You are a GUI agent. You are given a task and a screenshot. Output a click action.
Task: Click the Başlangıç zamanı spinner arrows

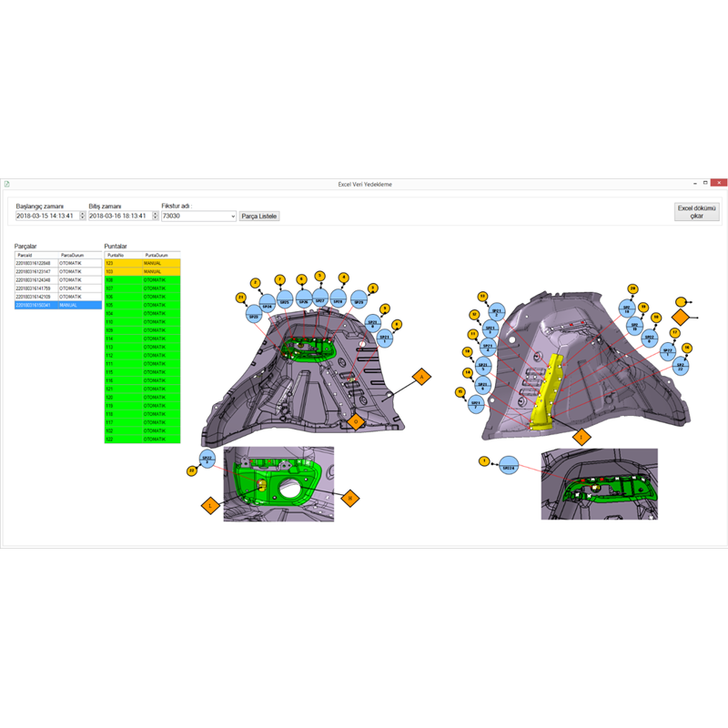click(x=83, y=216)
